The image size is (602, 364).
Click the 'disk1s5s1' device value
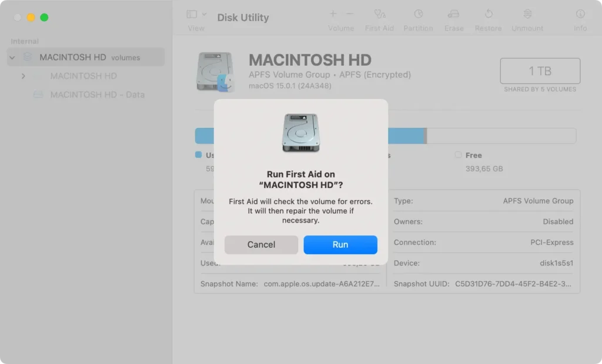point(556,263)
